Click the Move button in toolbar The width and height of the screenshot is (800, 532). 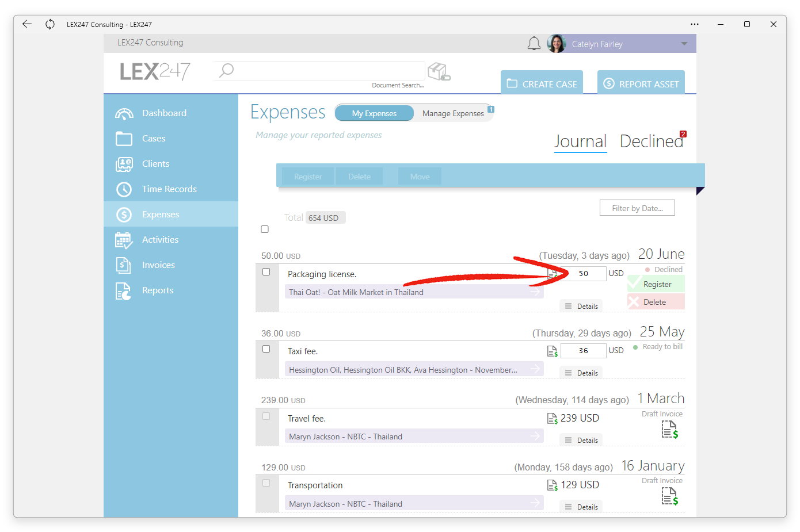[420, 177]
